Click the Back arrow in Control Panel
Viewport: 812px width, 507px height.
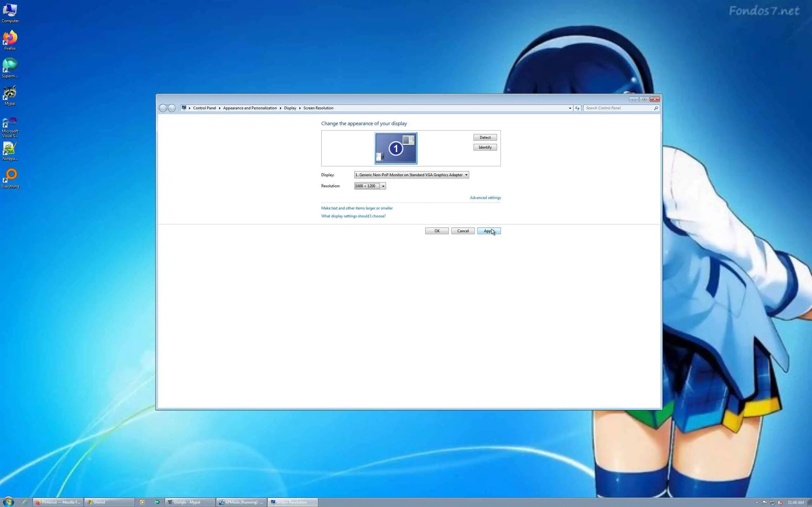[x=163, y=108]
